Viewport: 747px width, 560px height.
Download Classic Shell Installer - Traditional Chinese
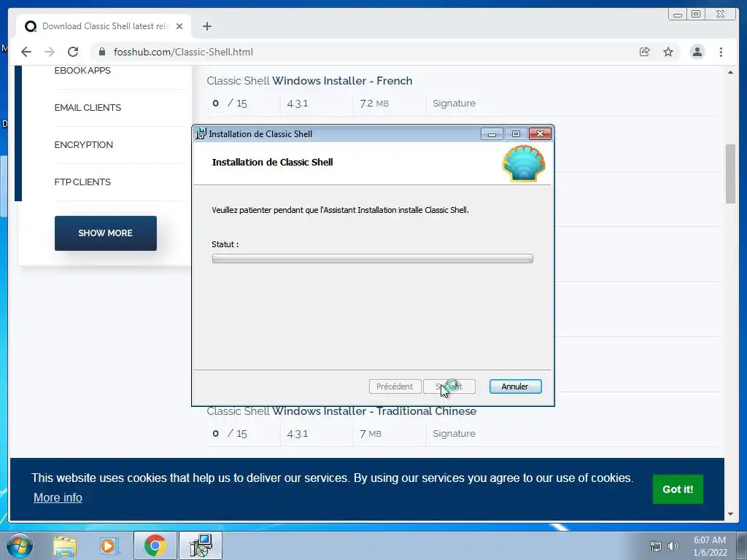pos(341,411)
